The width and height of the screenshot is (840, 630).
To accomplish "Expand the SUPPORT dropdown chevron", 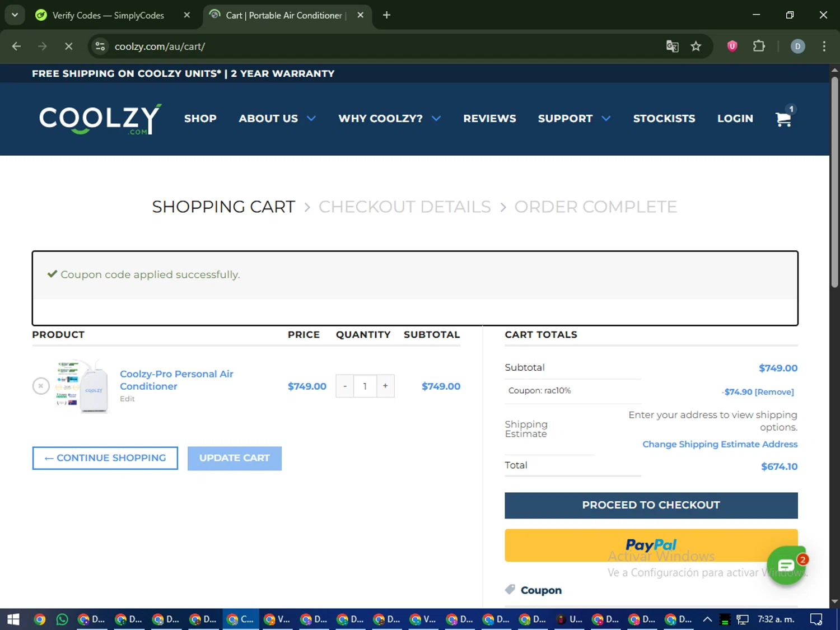I will pos(606,119).
